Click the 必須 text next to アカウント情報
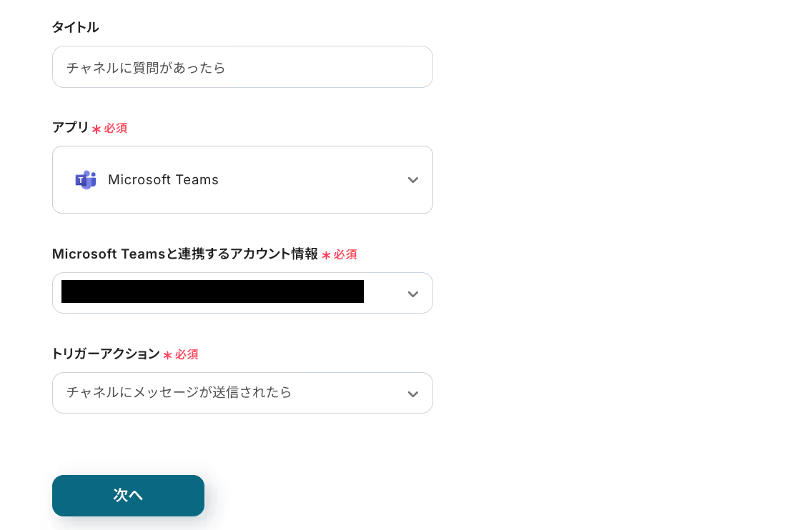Viewport: 812px width, 530px height. [x=345, y=254]
